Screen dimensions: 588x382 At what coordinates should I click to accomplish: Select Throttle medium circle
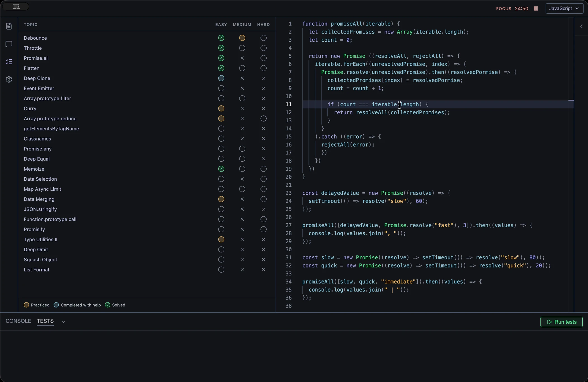[x=242, y=48]
